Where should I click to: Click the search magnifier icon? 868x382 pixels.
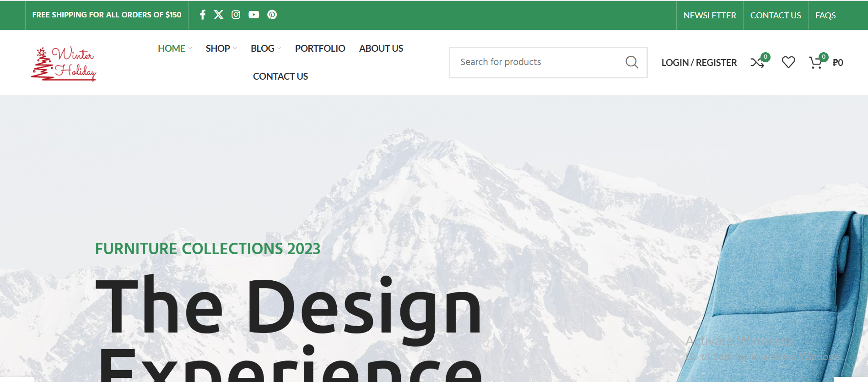pyautogui.click(x=632, y=62)
